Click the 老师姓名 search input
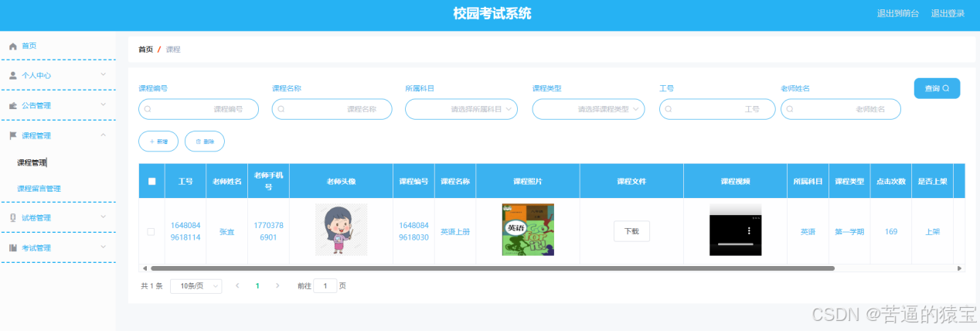This screenshot has width=980, height=331. click(841, 110)
